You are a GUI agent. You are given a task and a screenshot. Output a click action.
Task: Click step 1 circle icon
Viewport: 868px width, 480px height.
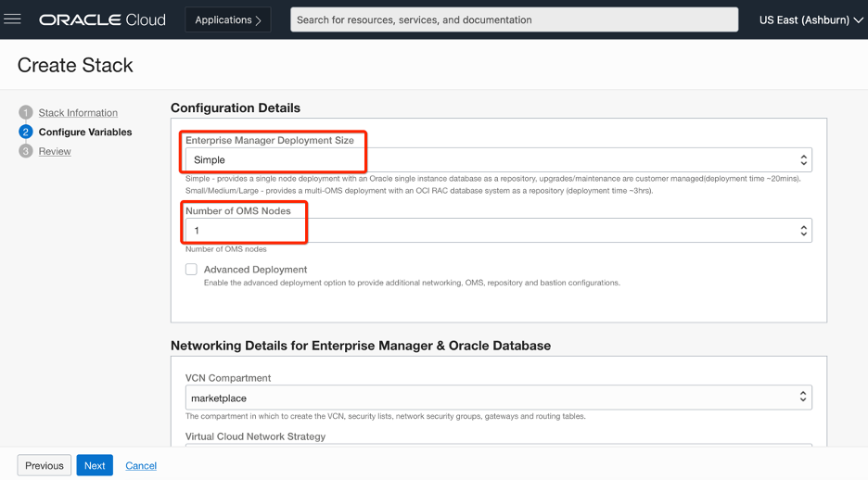[x=26, y=113]
